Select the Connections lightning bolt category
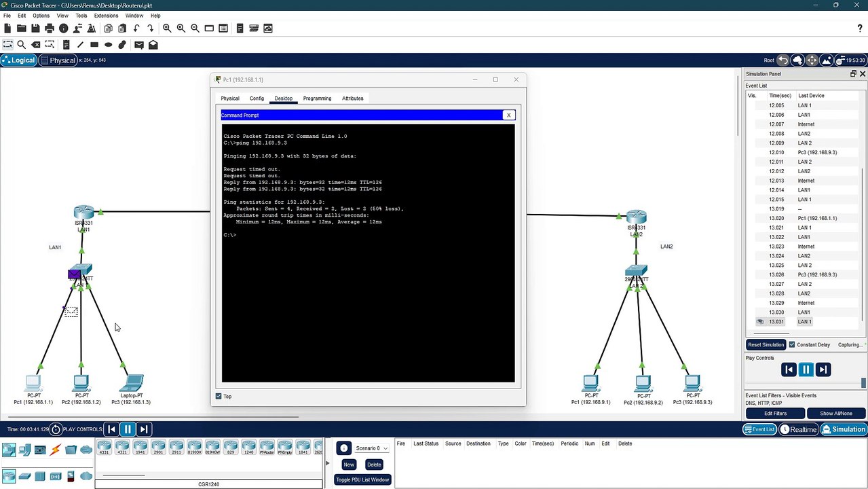868x489 pixels. [55, 450]
